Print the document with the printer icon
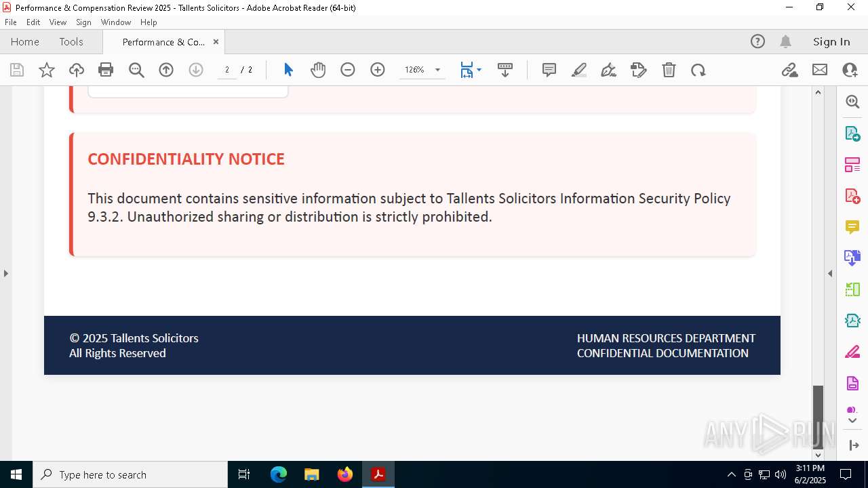 [x=106, y=70]
